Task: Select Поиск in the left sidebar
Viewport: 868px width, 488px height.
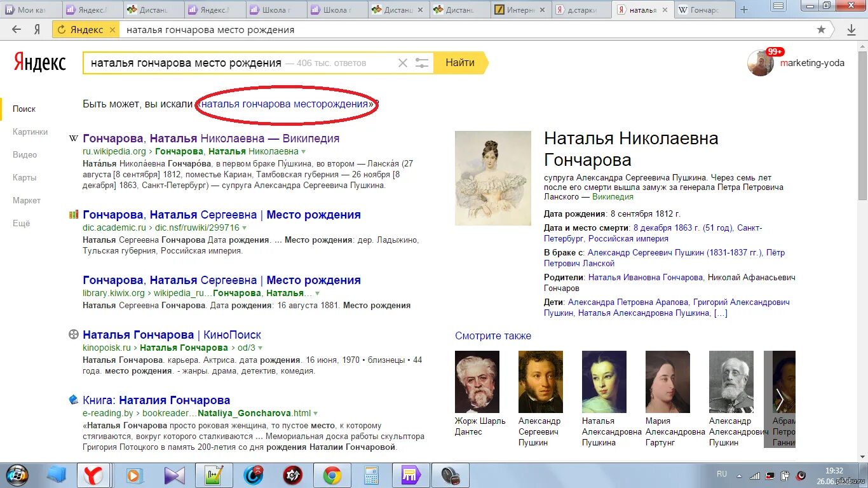Action: [24, 109]
